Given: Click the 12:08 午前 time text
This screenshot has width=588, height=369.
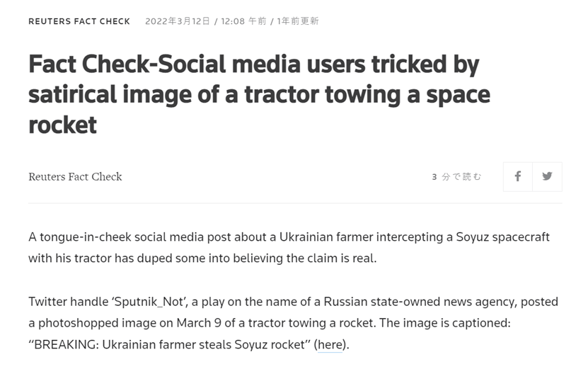Looking at the screenshot, I should [243, 21].
